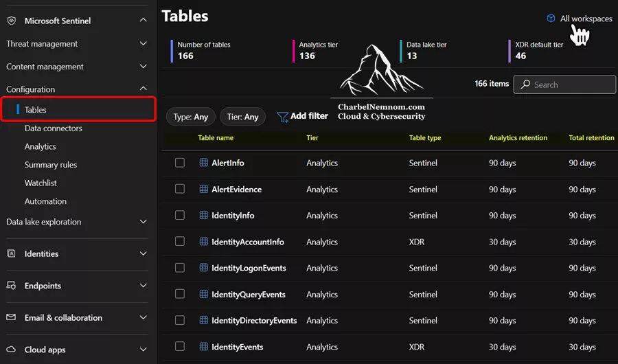Viewport: 618px width, 364px height.
Task: Click the table icon beside IdentityAccountInfo
Action: click(204, 241)
